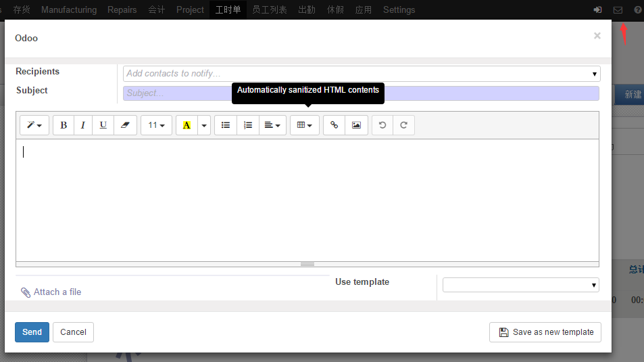Insert a numbered ordered list
This screenshot has width=644, height=362.
[x=248, y=125]
